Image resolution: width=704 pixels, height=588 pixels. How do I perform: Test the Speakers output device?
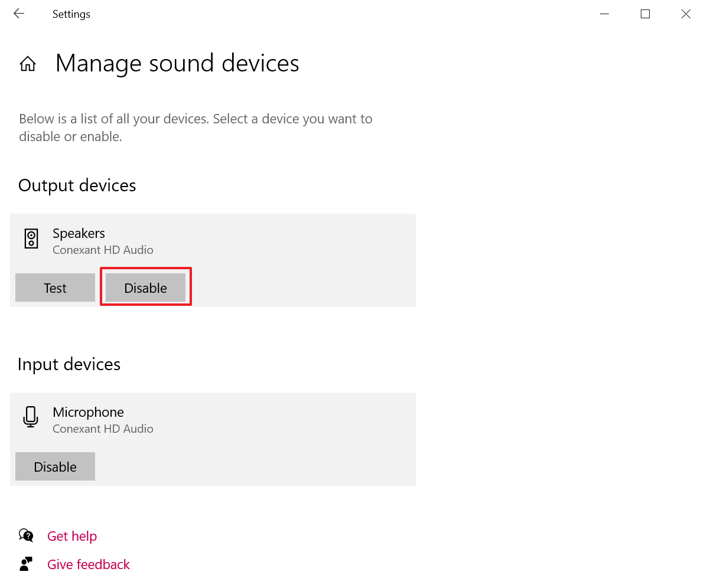coord(56,288)
